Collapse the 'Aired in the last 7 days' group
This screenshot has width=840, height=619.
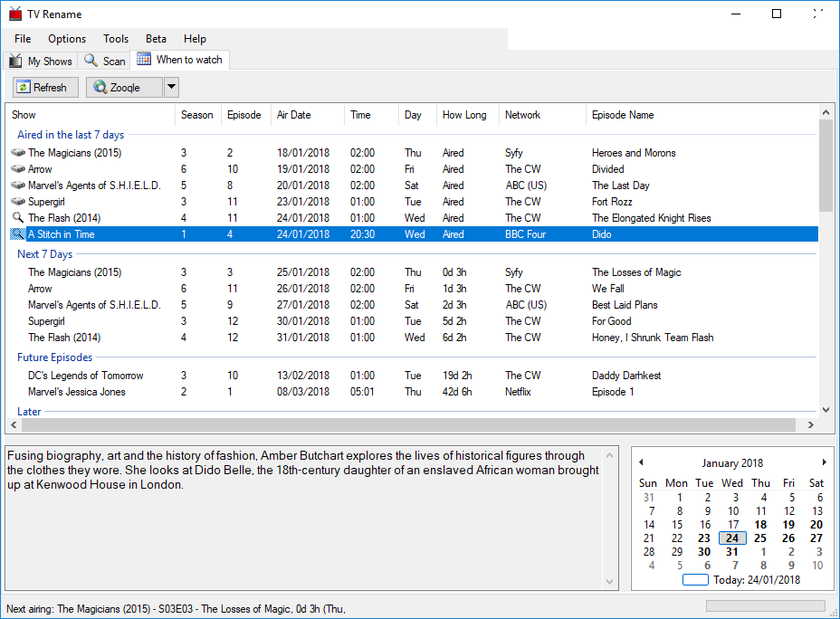tap(71, 135)
